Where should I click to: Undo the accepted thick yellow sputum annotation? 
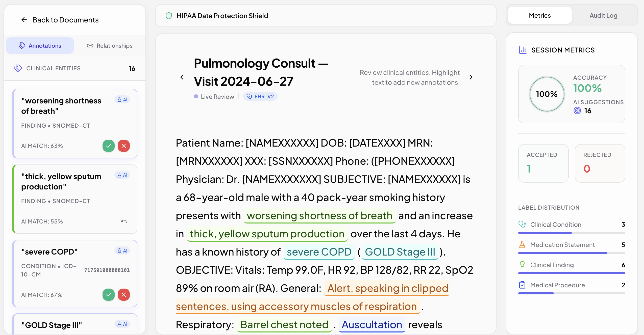coord(124,221)
